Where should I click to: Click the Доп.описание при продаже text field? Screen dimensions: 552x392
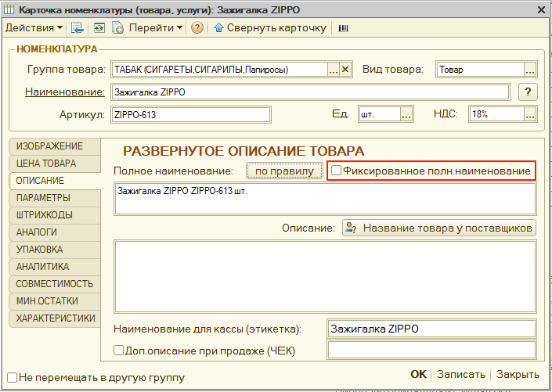pyautogui.click(x=431, y=350)
